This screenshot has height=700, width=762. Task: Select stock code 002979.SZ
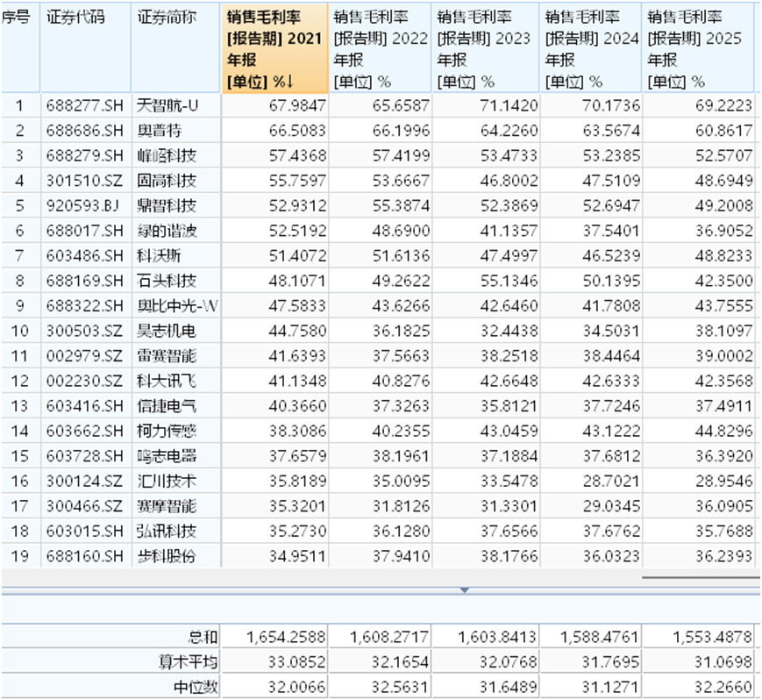pos(84,356)
